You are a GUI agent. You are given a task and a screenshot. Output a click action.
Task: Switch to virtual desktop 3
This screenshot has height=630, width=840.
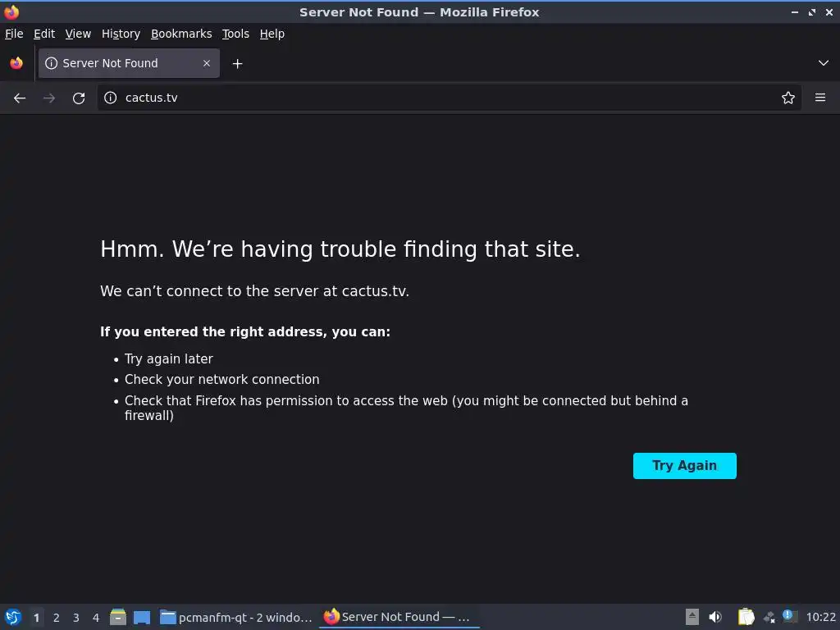(x=76, y=618)
